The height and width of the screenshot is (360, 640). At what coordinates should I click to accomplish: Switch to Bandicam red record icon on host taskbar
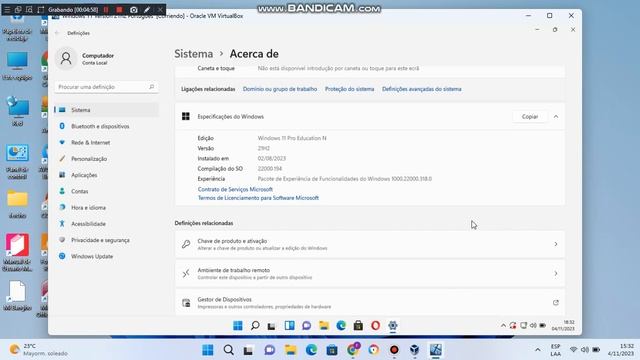tap(394, 350)
